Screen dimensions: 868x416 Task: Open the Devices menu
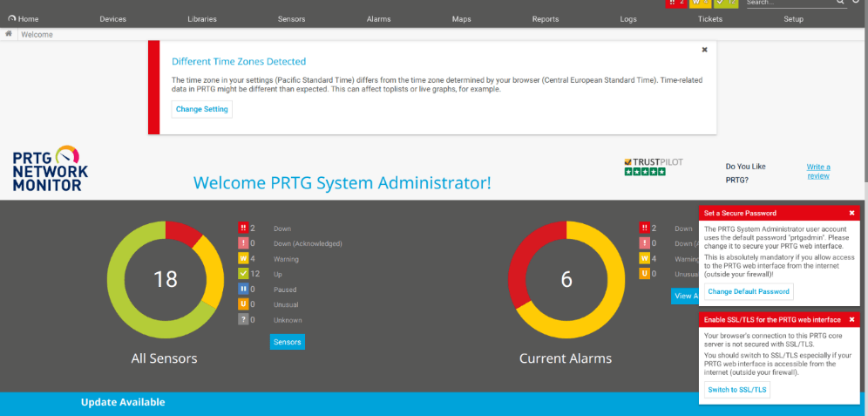(x=113, y=19)
